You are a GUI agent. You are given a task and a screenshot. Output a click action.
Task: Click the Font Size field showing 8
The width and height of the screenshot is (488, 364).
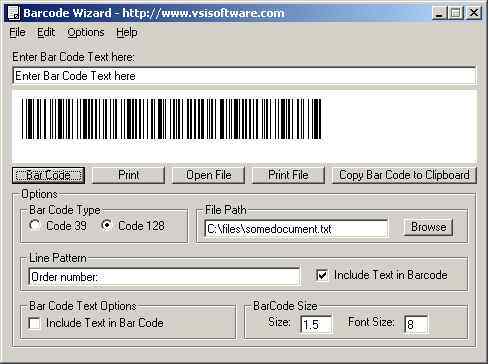(416, 324)
